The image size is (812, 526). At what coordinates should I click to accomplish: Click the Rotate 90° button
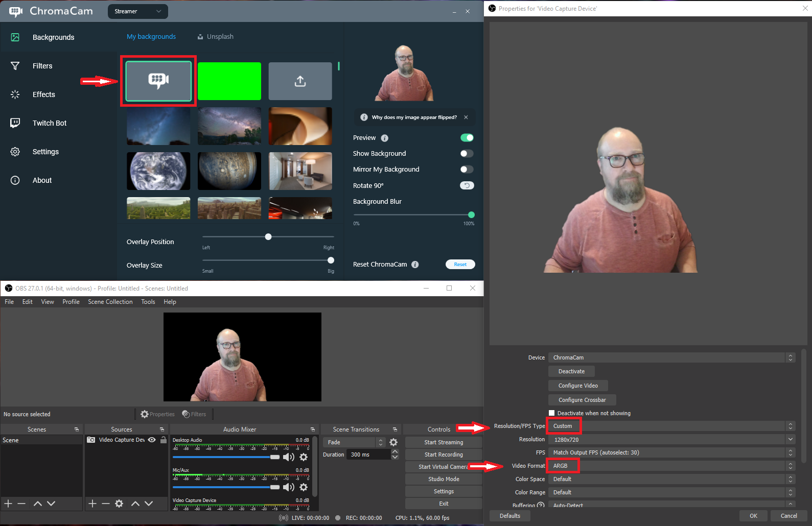click(467, 185)
